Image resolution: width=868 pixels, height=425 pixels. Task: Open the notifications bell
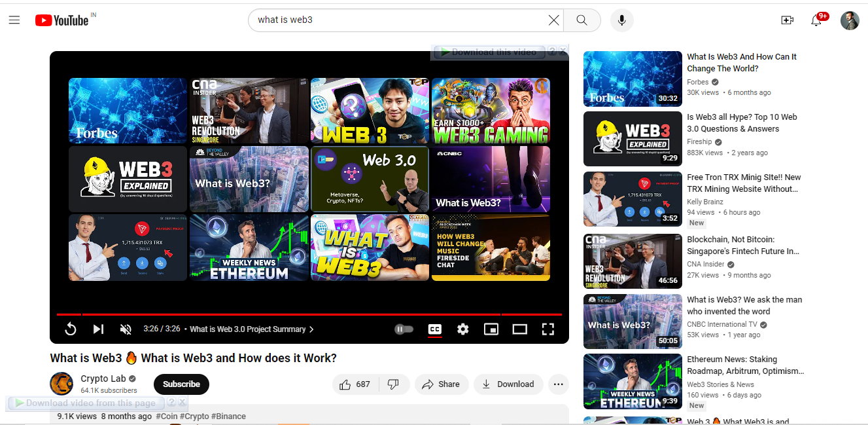click(816, 20)
